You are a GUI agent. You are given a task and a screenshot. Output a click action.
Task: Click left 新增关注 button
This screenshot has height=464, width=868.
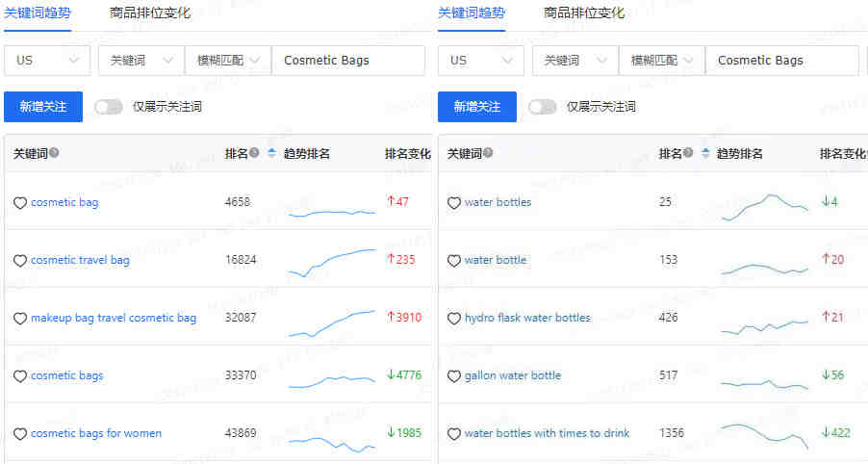coord(43,107)
